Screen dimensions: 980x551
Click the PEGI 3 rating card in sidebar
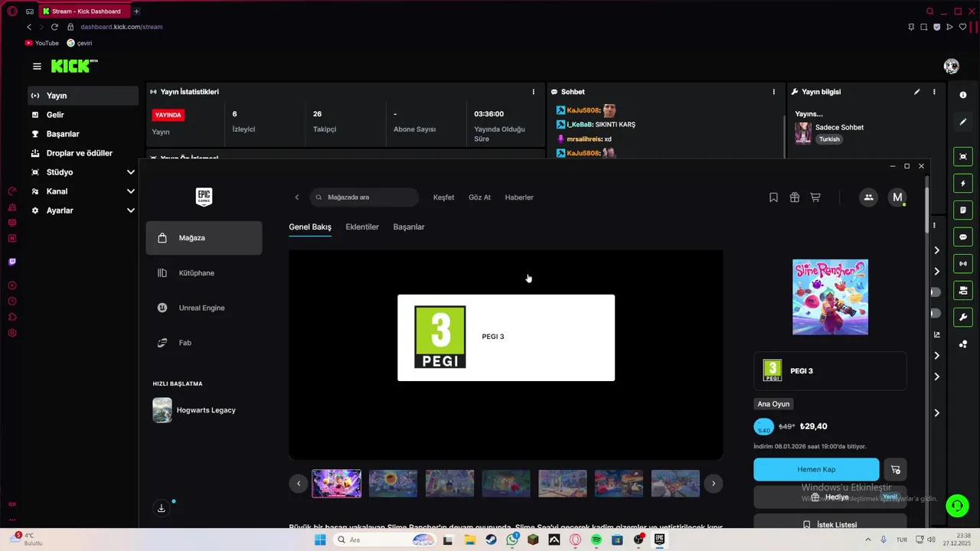pos(830,371)
